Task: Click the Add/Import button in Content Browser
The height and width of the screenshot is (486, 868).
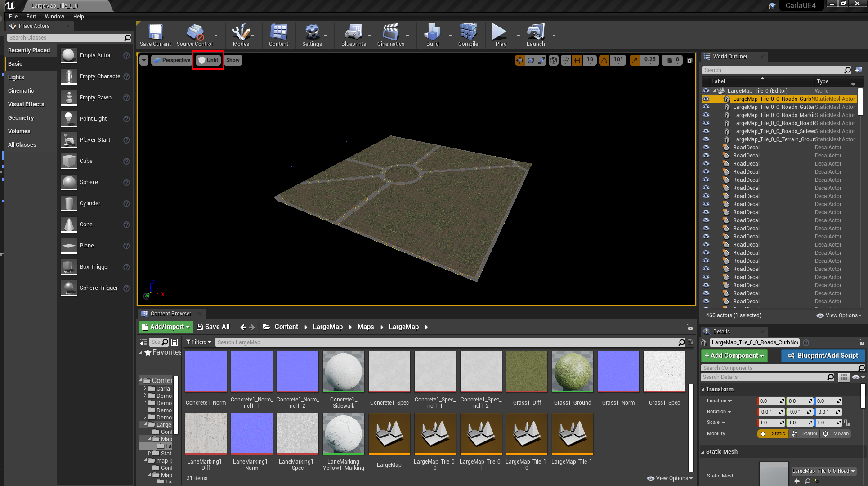Action: pos(165,327)
